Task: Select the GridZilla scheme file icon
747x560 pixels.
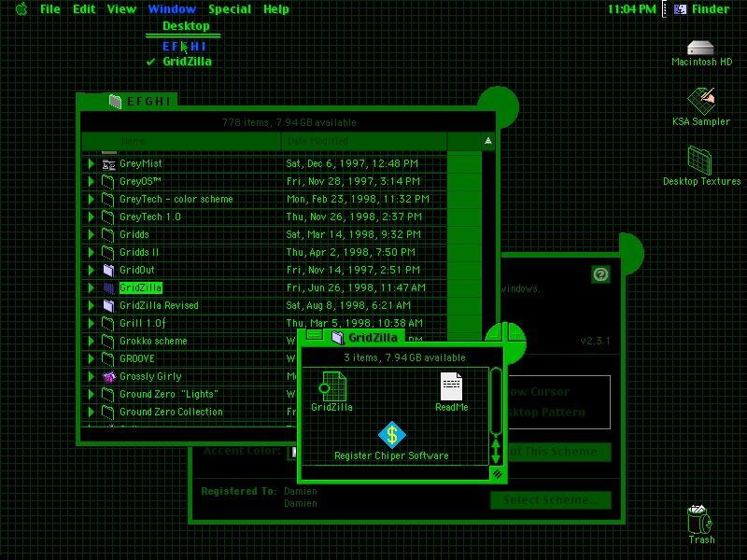Action: tap(332, 386)
